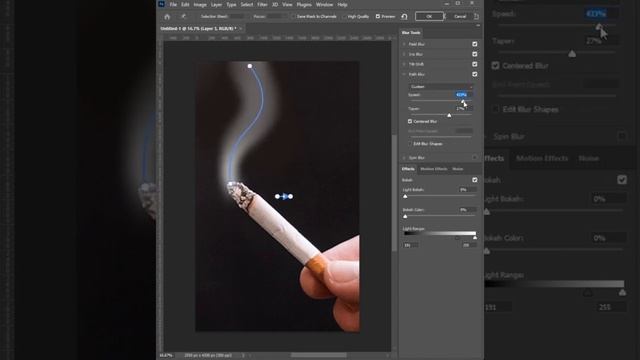
Task: Click path blur start point at cigarette tip
Action: [x=231, y=184]
